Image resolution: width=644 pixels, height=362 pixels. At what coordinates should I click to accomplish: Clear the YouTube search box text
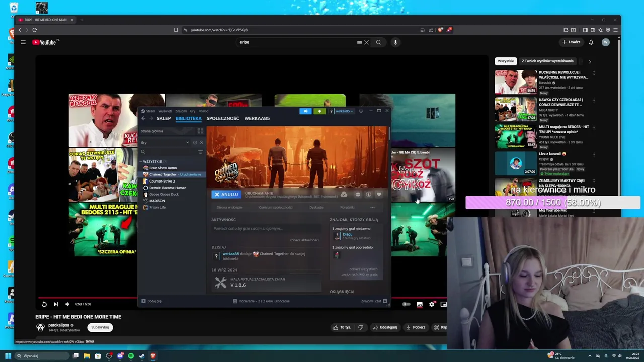tap(367, 42)
